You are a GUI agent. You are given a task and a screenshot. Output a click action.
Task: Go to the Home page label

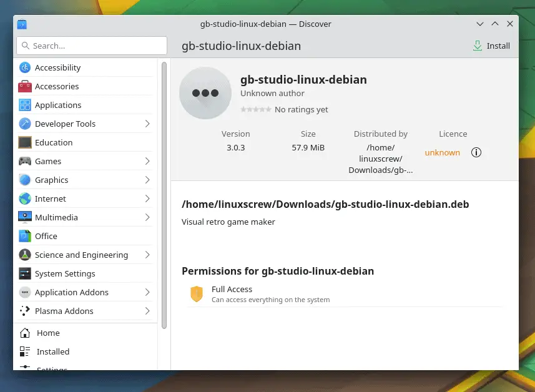tap(48, 333)
